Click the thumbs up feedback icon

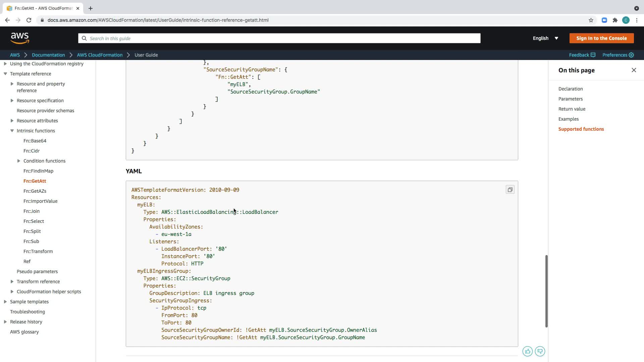pos(527,351)
